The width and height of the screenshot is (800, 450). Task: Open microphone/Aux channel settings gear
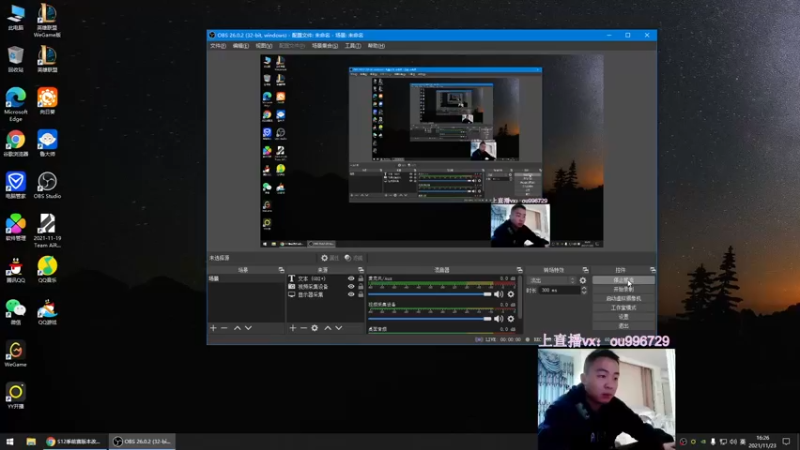pyautogui.click(x=511, y=294)
